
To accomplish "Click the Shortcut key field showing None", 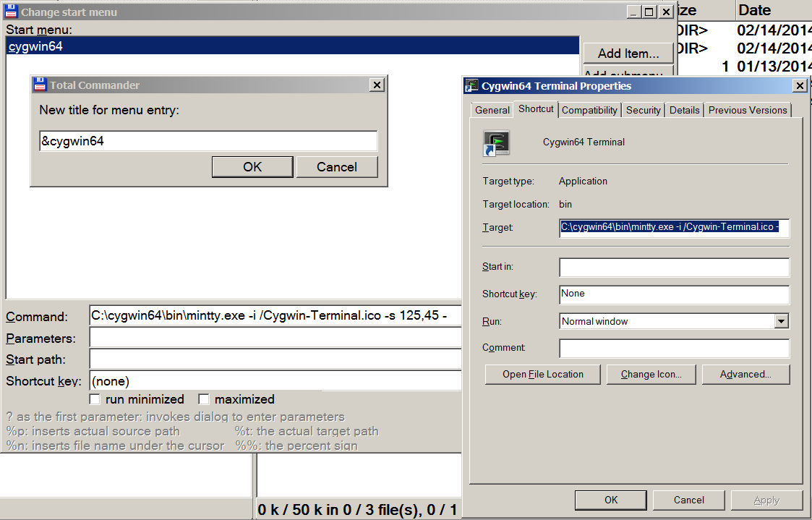I will tap(674, 294).
